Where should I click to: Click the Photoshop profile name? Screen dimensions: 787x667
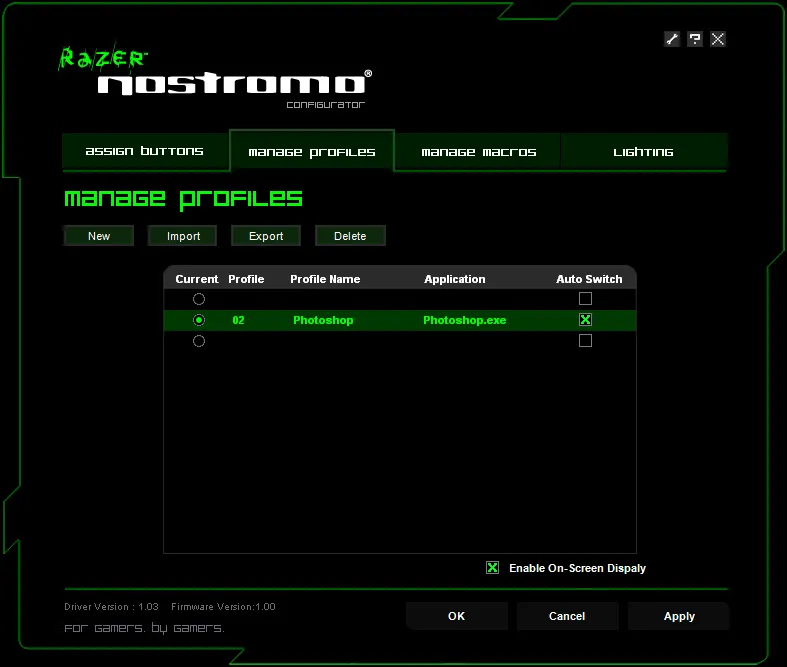323,320
